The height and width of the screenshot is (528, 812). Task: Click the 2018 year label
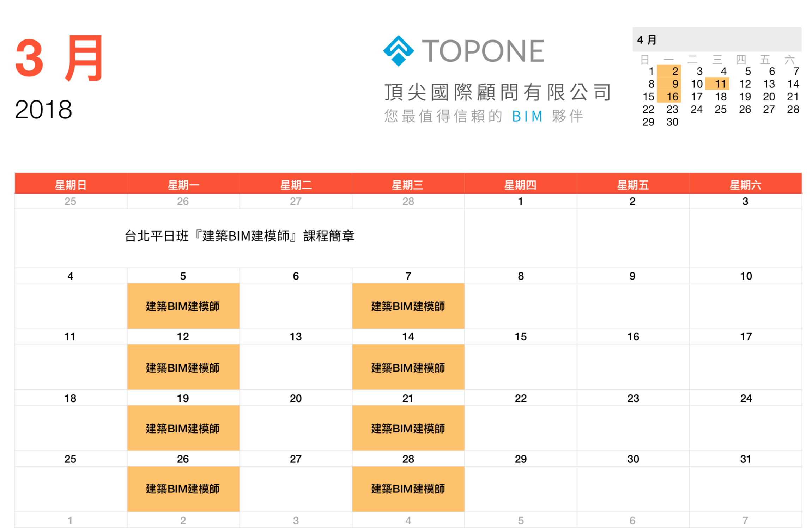coord(43,109)
